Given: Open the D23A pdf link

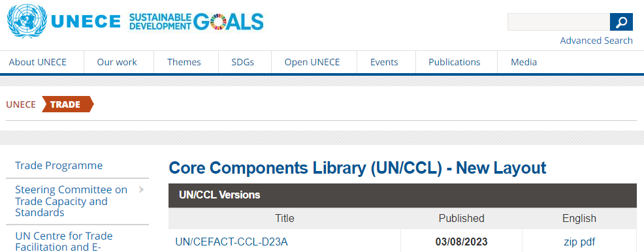Looking at the screenshot, I should click(587, 242).
